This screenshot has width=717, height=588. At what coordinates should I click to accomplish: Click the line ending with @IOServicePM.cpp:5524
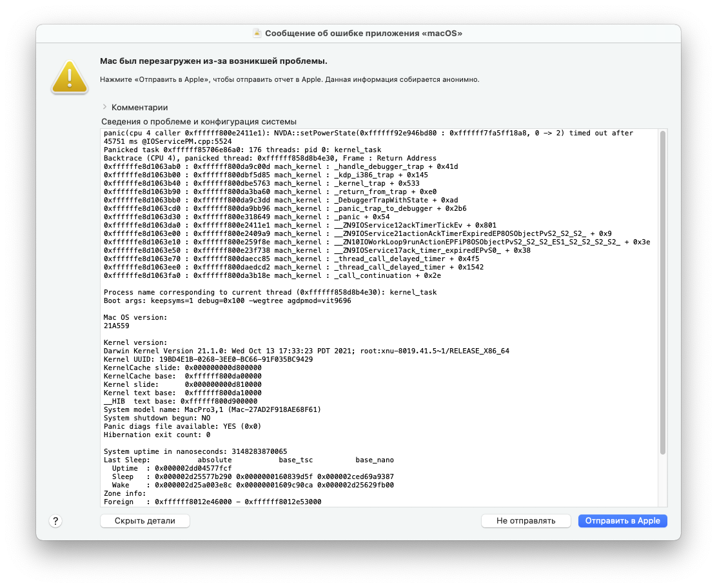click(x=168, y=141)
